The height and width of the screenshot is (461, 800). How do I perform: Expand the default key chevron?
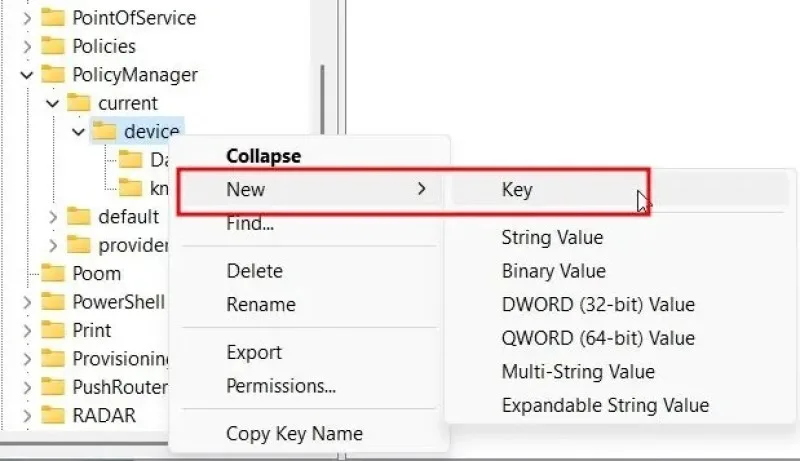pyautogui.click(x=53, y=217)
